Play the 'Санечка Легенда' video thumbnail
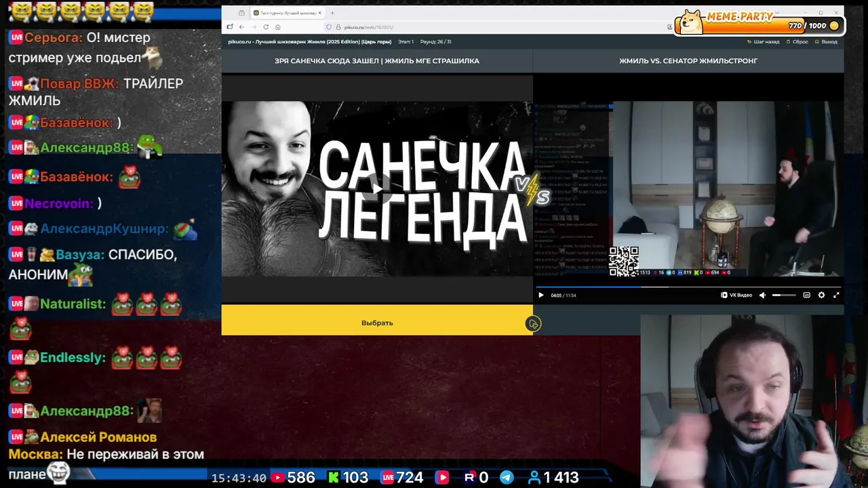Viewport: 868px width, 488px height. point(377,188)
